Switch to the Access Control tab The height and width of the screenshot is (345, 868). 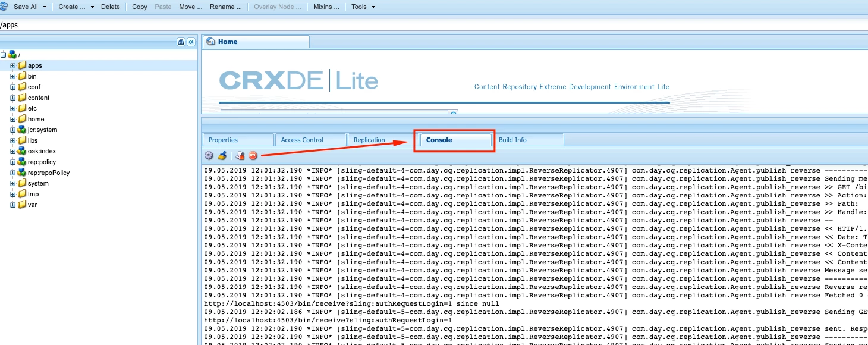[310, 140]
